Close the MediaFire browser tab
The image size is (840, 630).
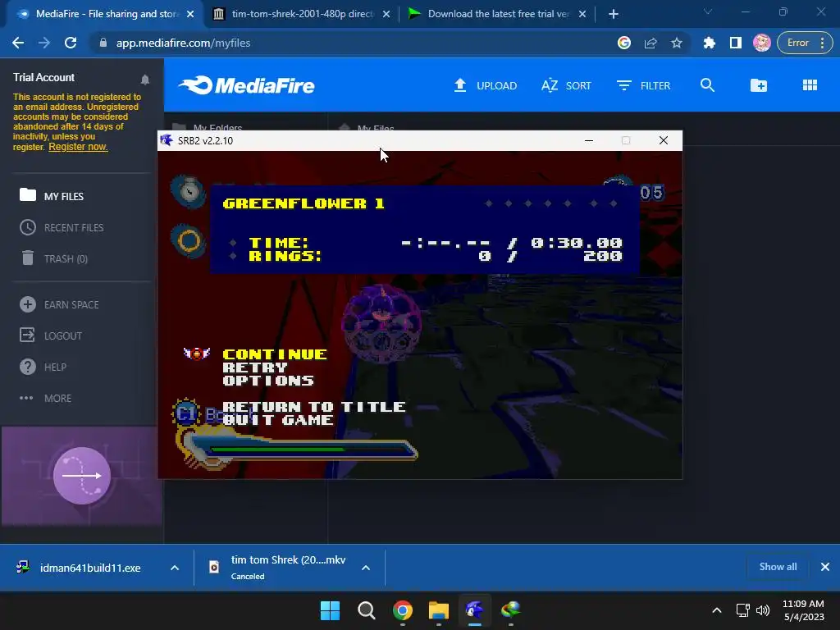point(190,14)
